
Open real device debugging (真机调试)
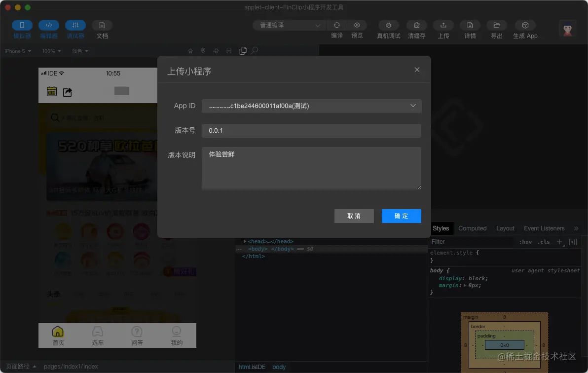pos(388,25)
